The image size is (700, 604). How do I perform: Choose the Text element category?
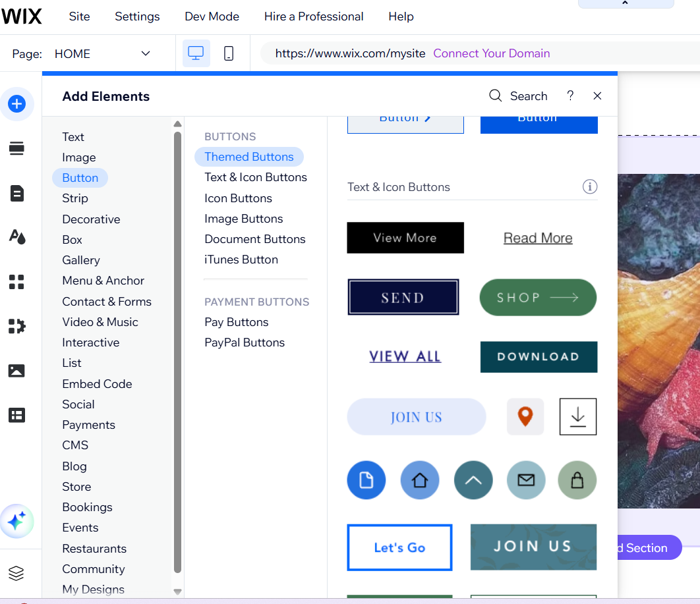tap(73, 137)
